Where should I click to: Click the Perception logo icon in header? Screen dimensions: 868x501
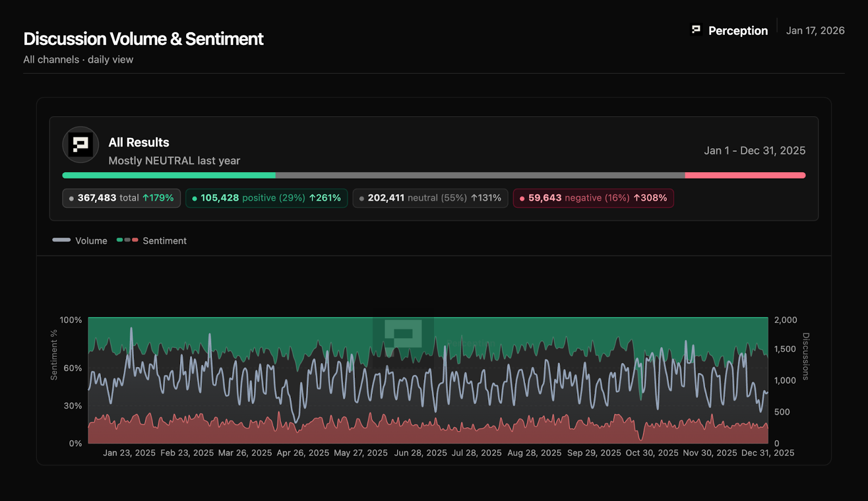coord(696,30)
